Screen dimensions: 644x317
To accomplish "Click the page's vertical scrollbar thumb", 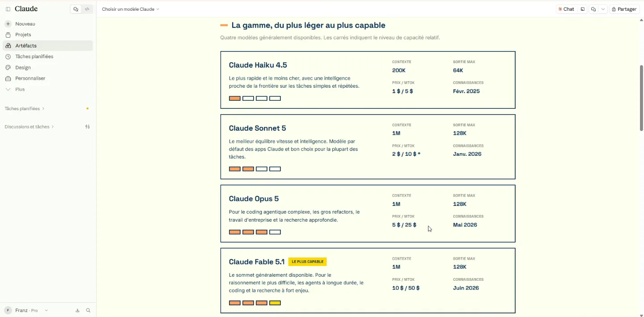I will click(641, 98).
